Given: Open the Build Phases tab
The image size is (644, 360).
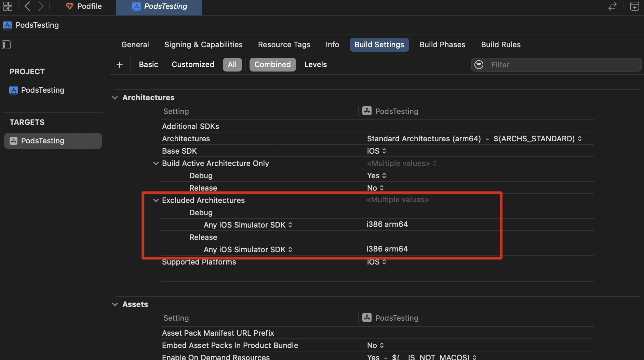Looking at the screenshot, I should [x=442, y=45].
